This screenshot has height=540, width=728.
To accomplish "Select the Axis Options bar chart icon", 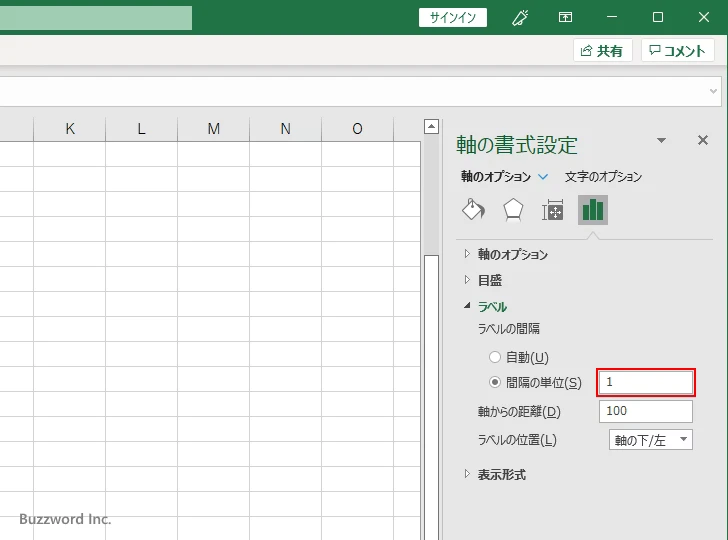I will (593, 210).
